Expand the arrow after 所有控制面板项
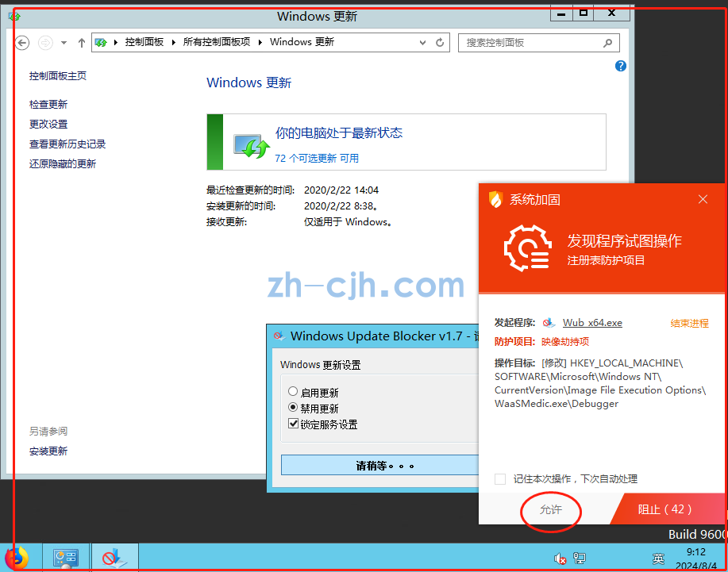 click(260, 43)
